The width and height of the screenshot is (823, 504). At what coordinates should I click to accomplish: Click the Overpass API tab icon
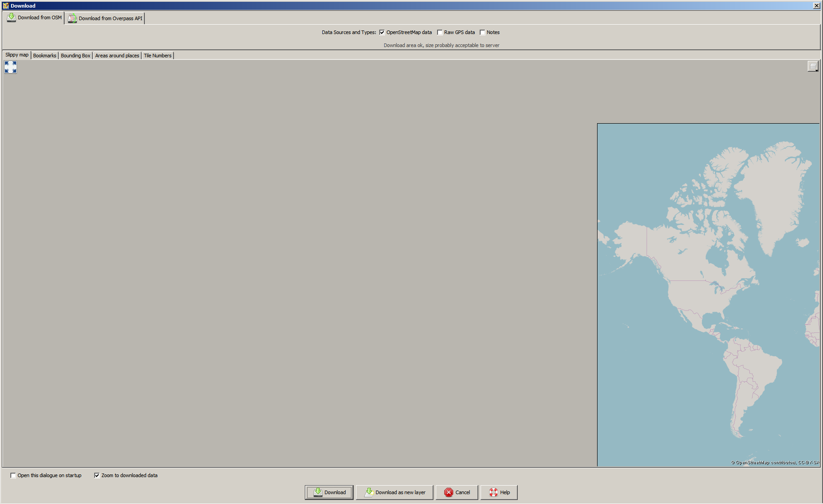coord(72,18)
